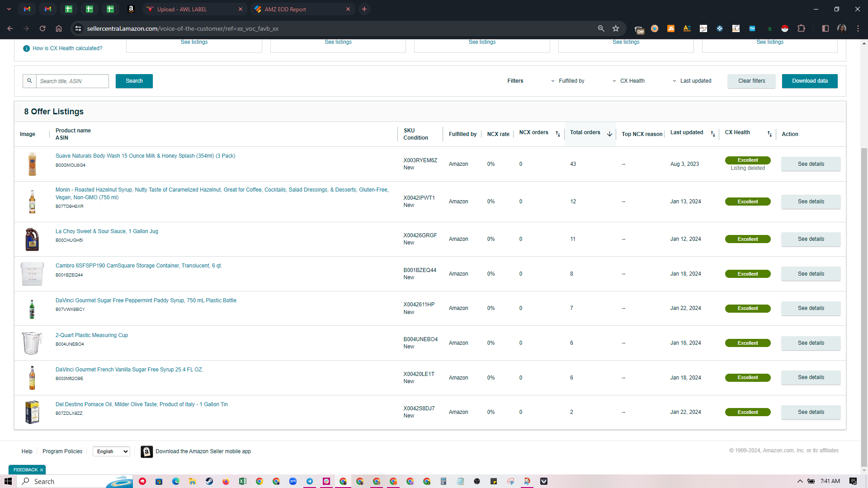Viewport: 868px width, 488px height.
Task: Open the browser home page
Action: click(x=59, y=28)
